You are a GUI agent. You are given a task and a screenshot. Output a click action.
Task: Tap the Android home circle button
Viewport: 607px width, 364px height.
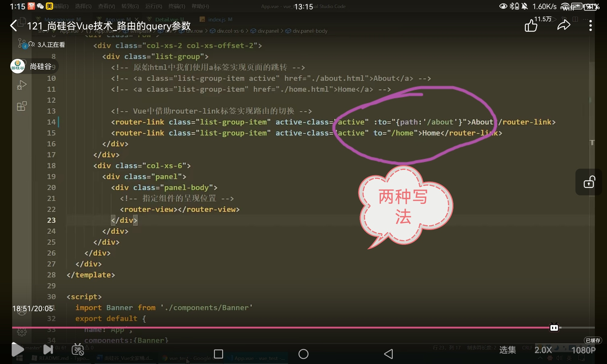[x=303, y=354]
